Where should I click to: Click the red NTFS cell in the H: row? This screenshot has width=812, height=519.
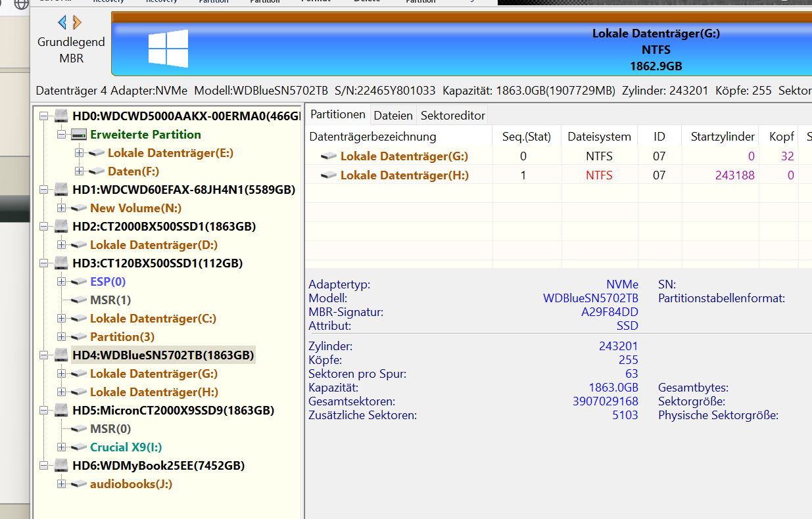pyautogui.click(x=599, y=175)
